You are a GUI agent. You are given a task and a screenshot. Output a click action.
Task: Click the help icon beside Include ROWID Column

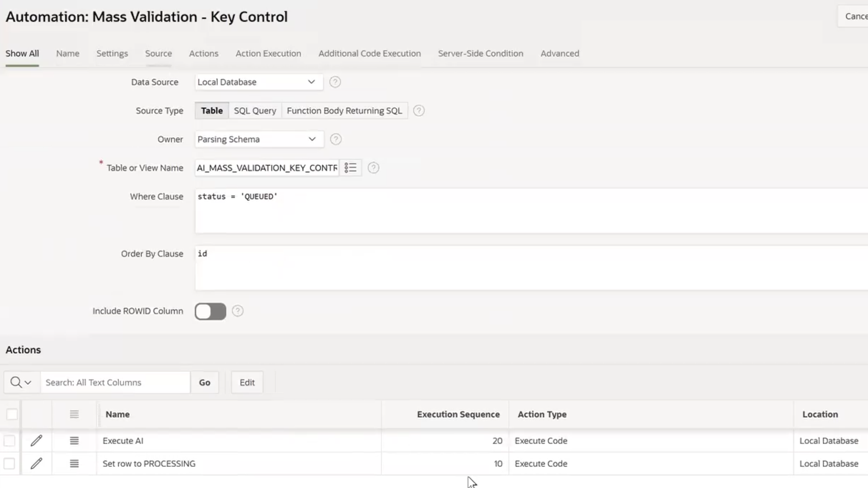pyautogui.click(x=238, y=311)
